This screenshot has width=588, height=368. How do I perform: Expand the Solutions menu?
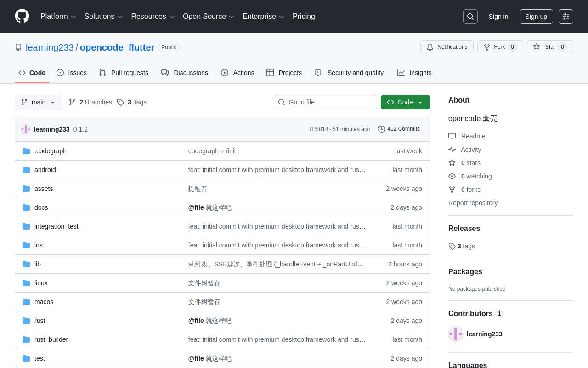tap(103, 17)
